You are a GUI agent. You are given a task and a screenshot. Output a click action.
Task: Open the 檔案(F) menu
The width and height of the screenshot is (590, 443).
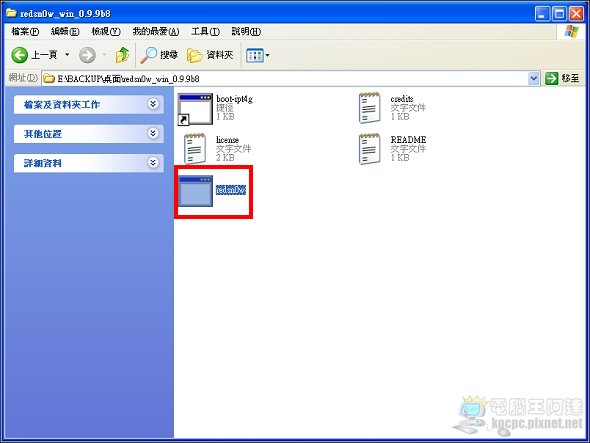[x=25, y=31]
